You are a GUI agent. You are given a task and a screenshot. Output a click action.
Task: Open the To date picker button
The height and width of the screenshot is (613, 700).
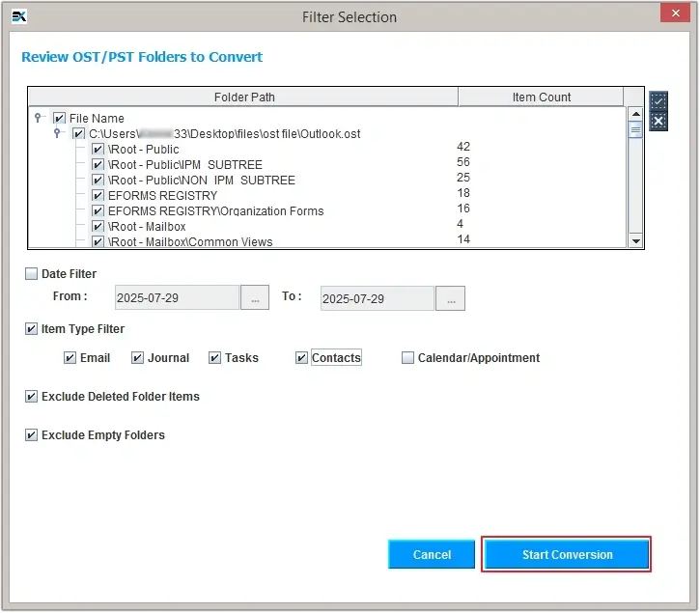pos(450,298)
